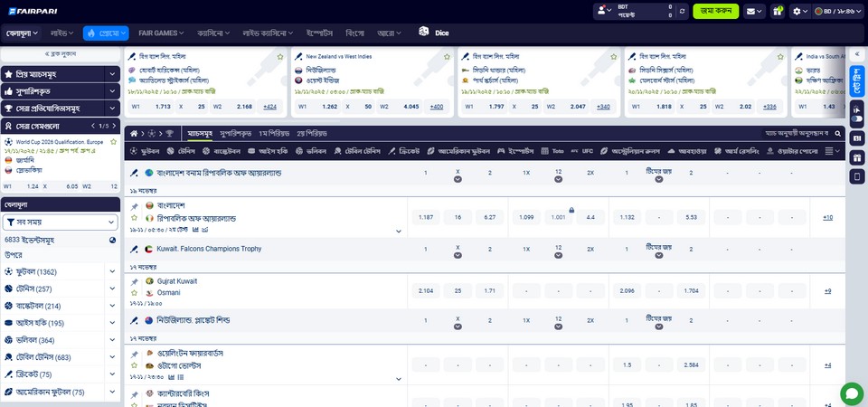This screenshot has width=868, height=407.
Task: Open the user account profile icon
Action: coord(603,11)
